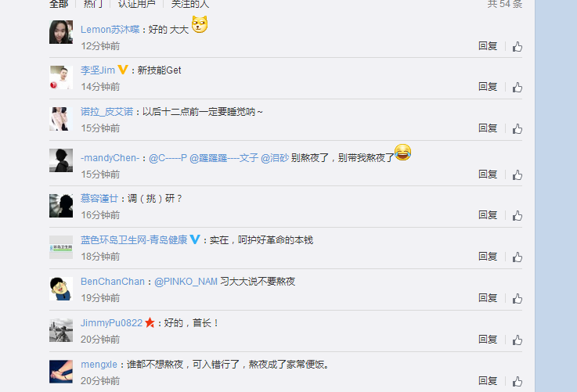The image size is (577, 392).
Task: Like the 蓝色环岛卫生网-青岛健康 comment
Action: pyautogui.click(x=517, y=257)
